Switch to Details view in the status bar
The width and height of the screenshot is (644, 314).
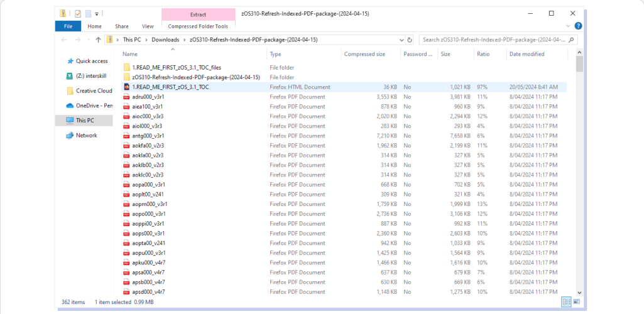(567, 301)
